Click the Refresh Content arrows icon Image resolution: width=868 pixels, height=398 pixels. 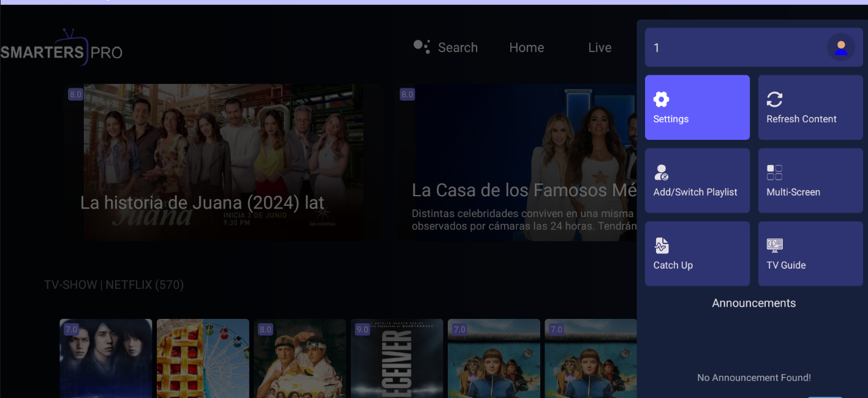774,99
